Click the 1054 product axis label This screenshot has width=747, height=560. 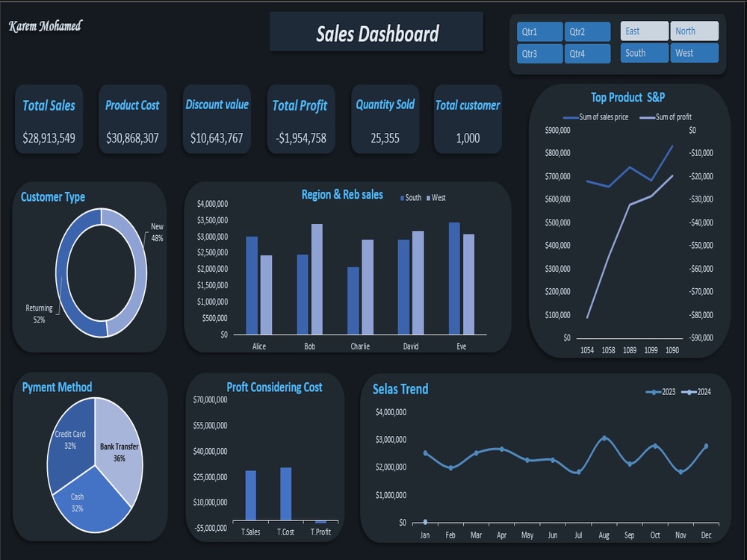(587, 350)
